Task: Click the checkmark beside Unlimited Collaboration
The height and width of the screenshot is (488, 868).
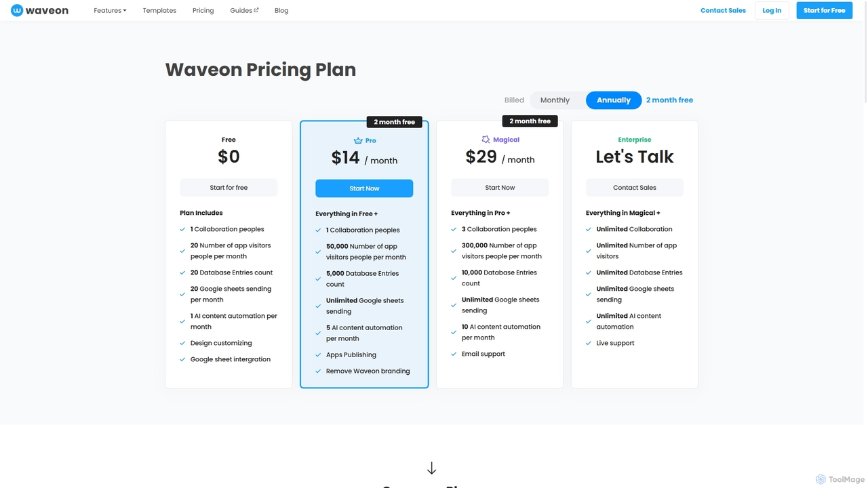Action: 589,229
